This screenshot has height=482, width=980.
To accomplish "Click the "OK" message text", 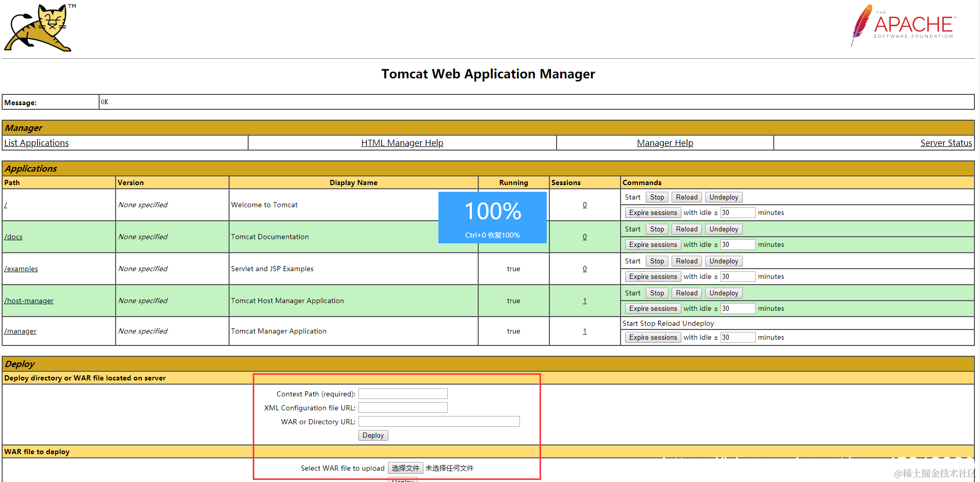I will point(104,102).
